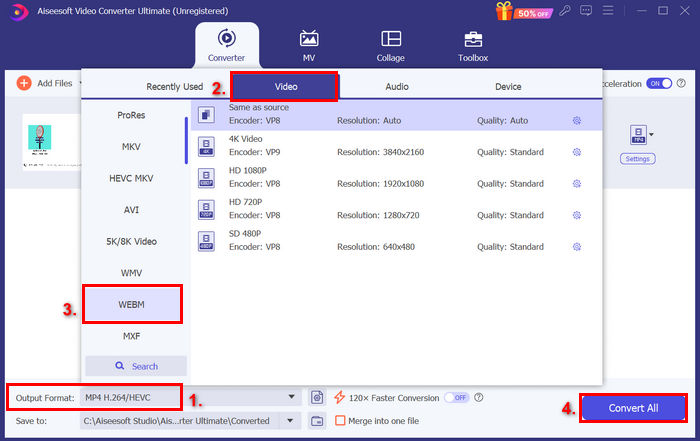The width and height of the screenshot is (700, 441).
Task: Check Merge into one file
Action: point(340,420)
